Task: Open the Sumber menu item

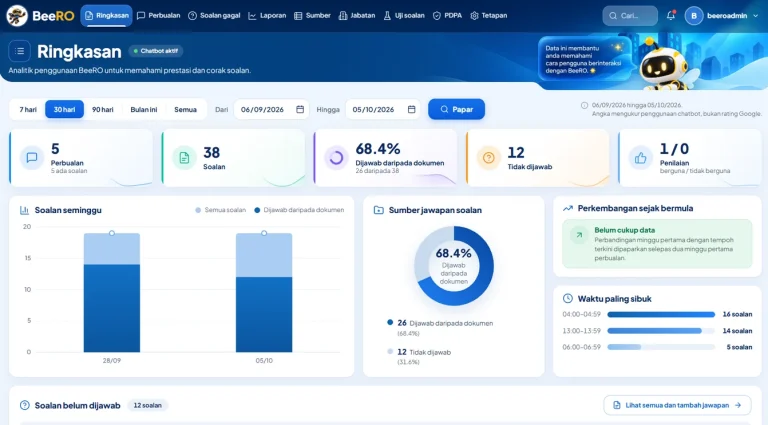Action: (312, 16)
